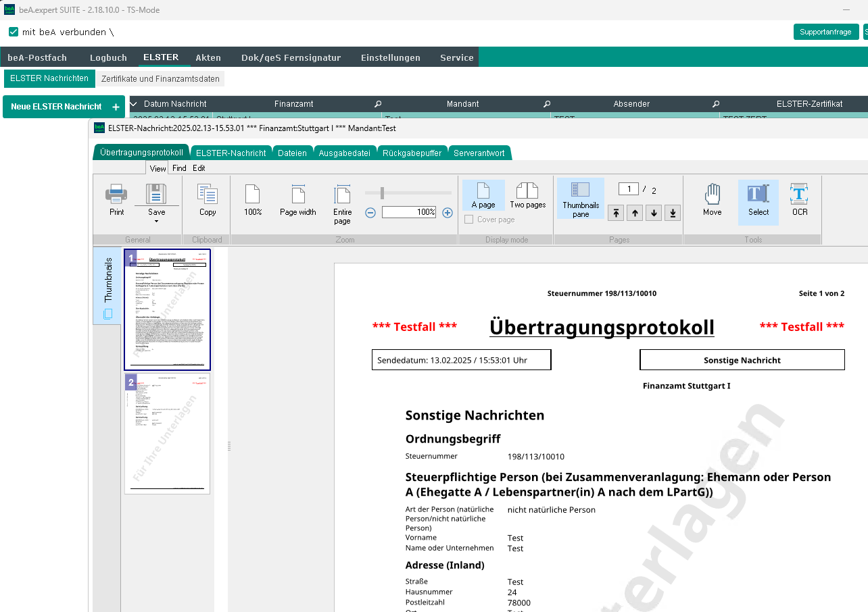Switch to the Rückgabepuffer tab
This screenshot has height=612, width=868.
click(412, 153)
